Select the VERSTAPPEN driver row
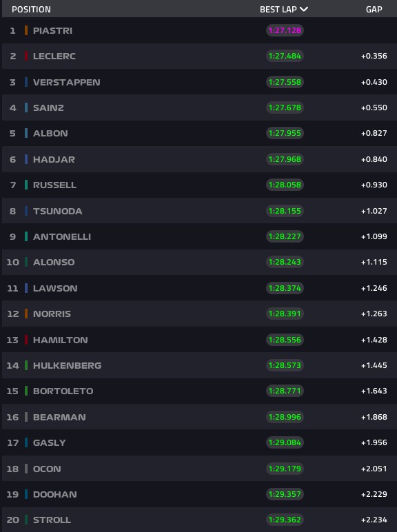 pos(199,82)
